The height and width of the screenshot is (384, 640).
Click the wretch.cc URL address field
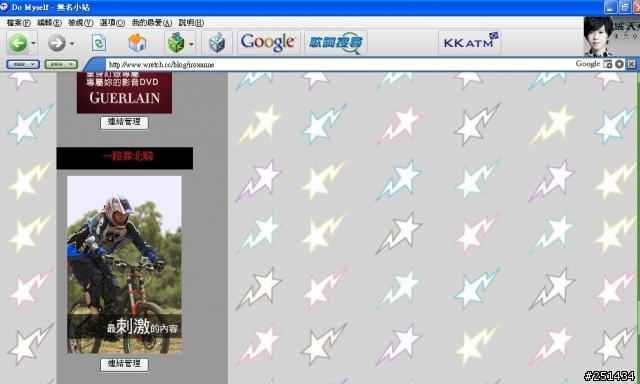pos(339,64)
